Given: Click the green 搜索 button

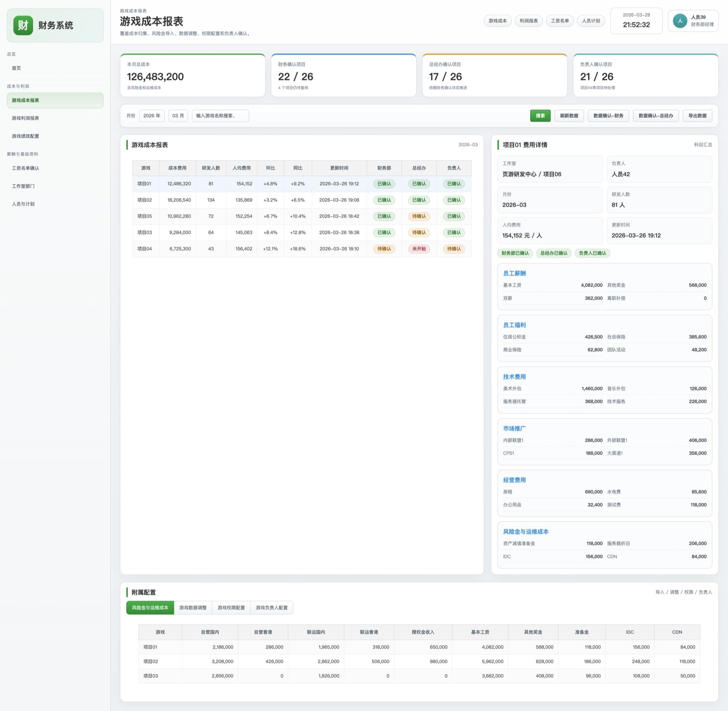Looking at the screenshot, I should tap(540, 116).
